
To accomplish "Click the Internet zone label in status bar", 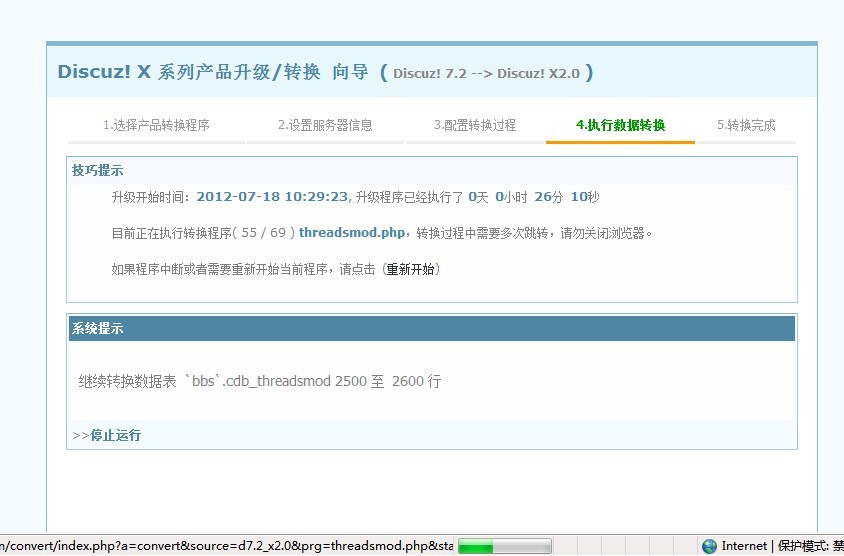I will tap(744, 546).
